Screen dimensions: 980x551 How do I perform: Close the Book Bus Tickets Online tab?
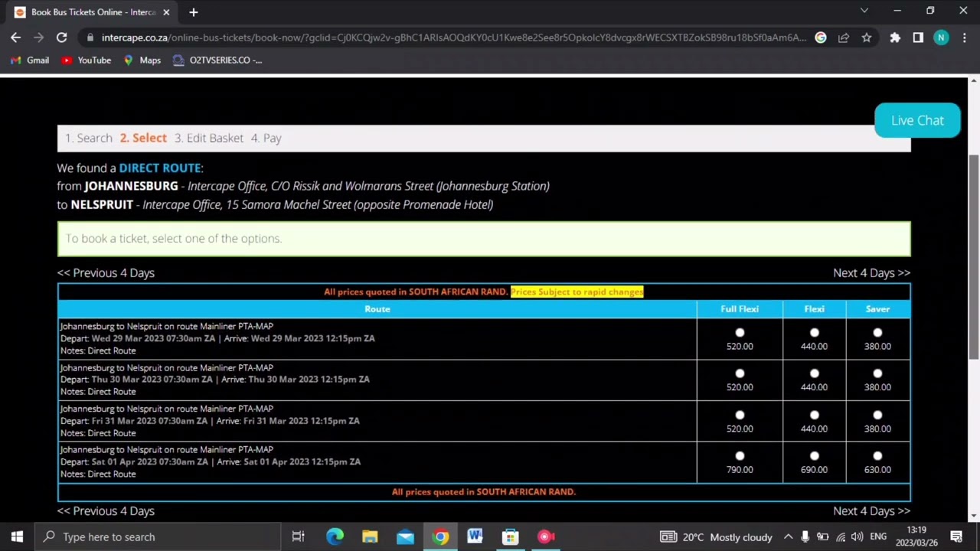[166, 12]
